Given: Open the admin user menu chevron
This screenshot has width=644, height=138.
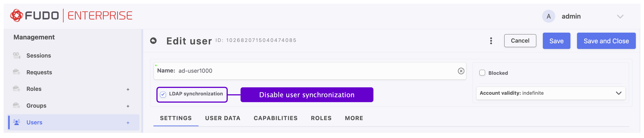Looking at the screenshot, I should (x=620, y=17).
